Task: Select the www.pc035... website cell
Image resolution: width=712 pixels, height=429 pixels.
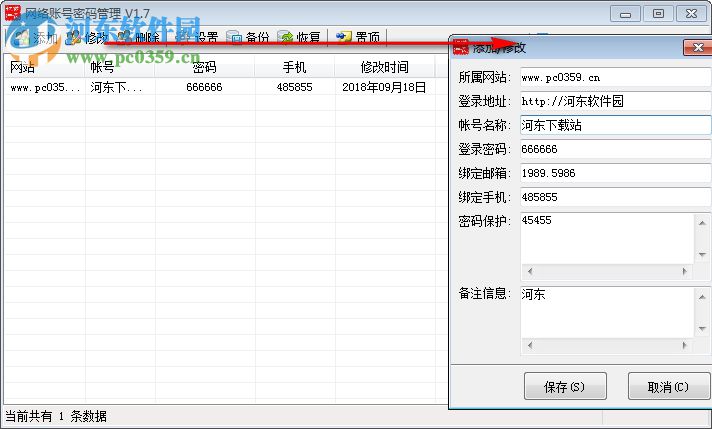Action: (x=44, y=87)
